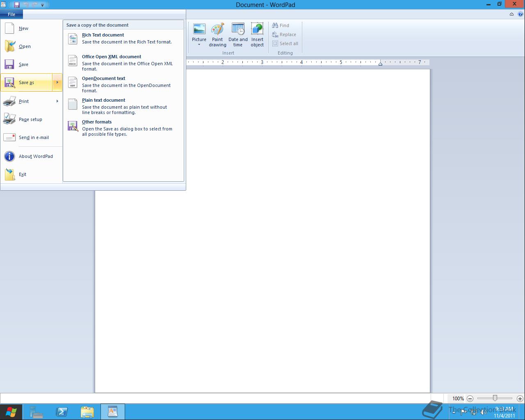Select Save as in the File menu

click(x=26, y=82)
